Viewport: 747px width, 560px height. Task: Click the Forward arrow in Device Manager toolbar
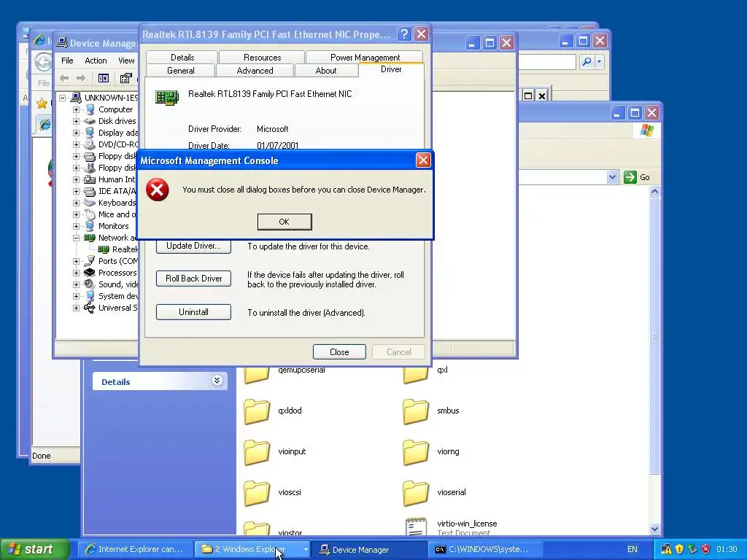(x=81, y=78)
